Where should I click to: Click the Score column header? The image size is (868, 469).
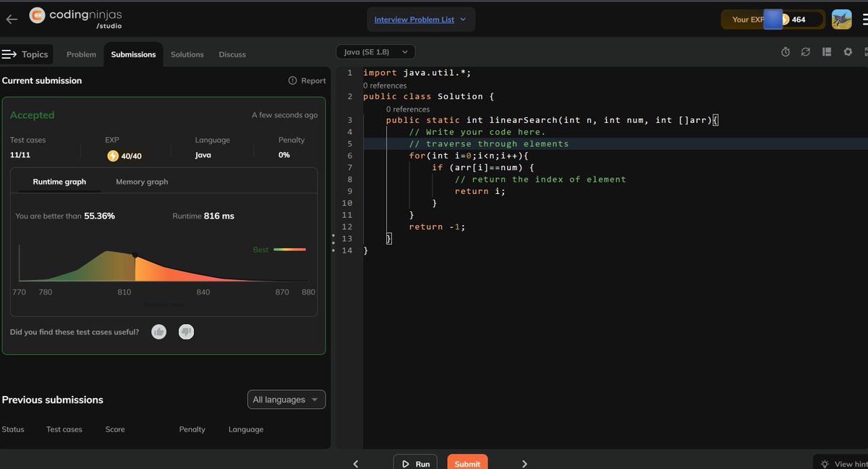(x=115, y=429)
